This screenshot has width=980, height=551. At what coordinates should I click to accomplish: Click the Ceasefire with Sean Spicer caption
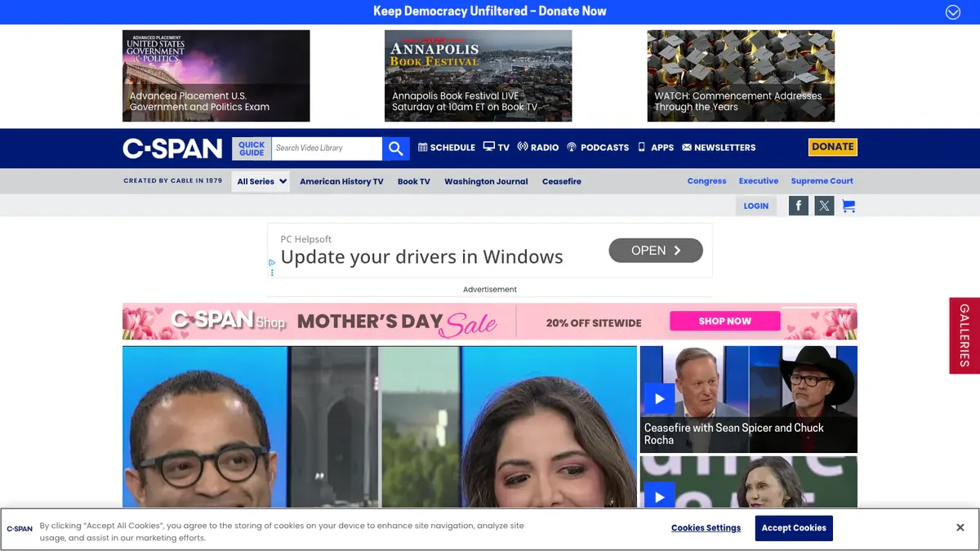coord(734,433)
